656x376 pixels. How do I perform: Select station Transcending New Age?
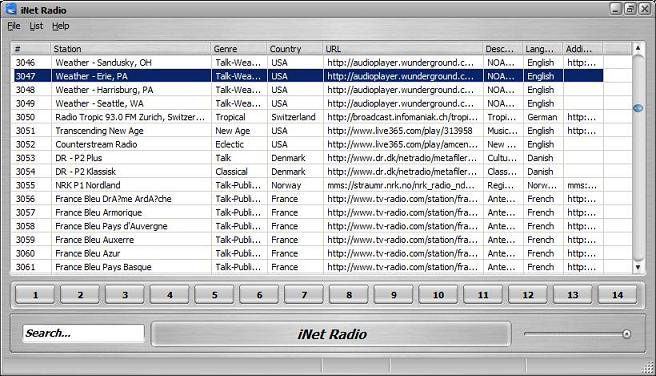point(99,131)
